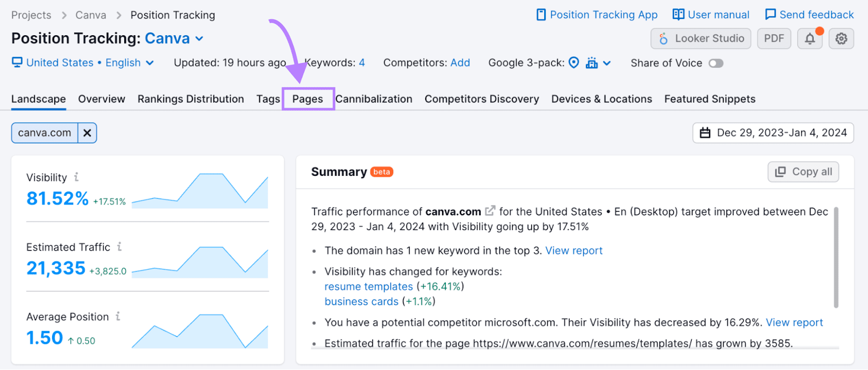Click the resume templates keyword link

pos(368,286)
